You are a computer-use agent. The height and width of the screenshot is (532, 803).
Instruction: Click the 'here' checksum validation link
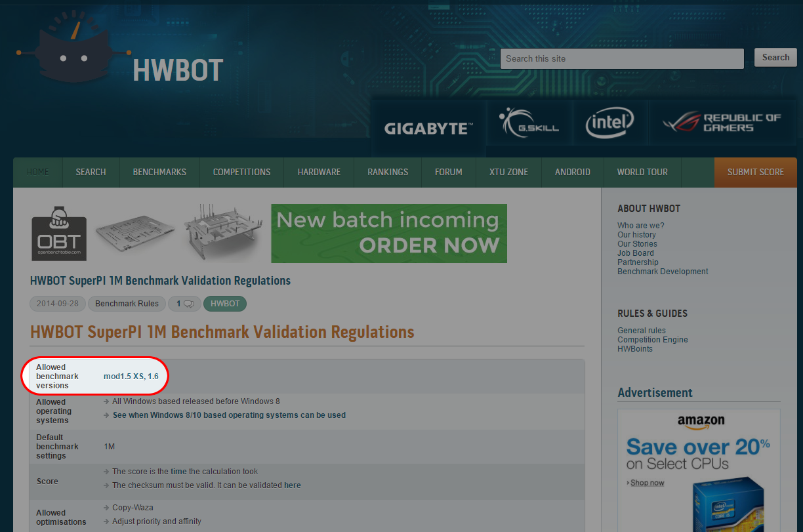[293, 485]
